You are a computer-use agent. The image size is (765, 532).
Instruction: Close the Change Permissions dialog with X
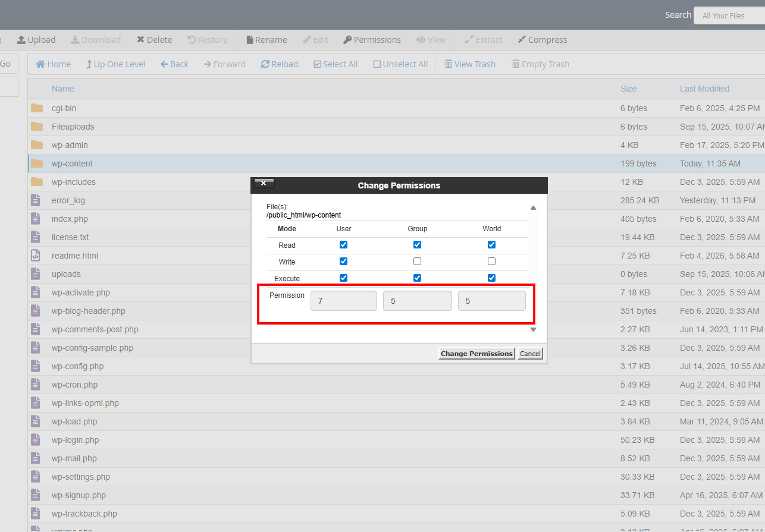pyautogui.click(x=264, y=183)
